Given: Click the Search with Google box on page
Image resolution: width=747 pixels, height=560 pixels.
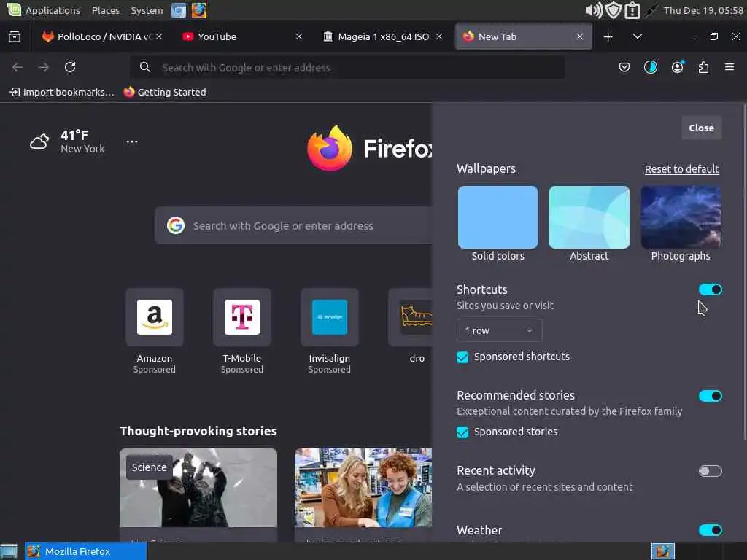Looking at the screenshot, I should [293, 225].
